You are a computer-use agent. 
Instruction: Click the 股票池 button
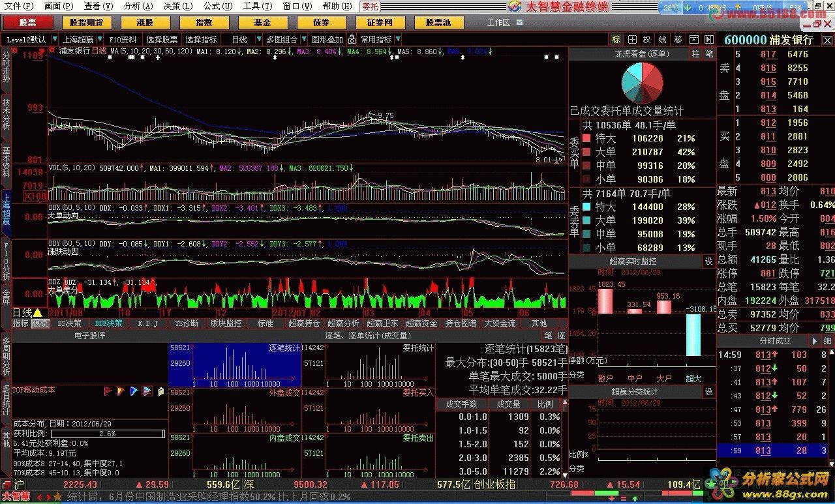438,23
